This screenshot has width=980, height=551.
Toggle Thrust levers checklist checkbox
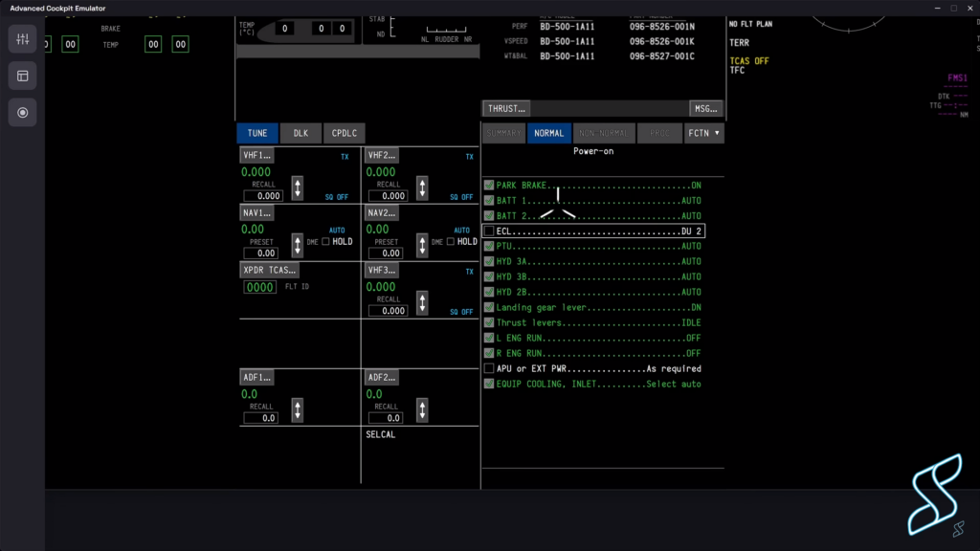[489, 322]
